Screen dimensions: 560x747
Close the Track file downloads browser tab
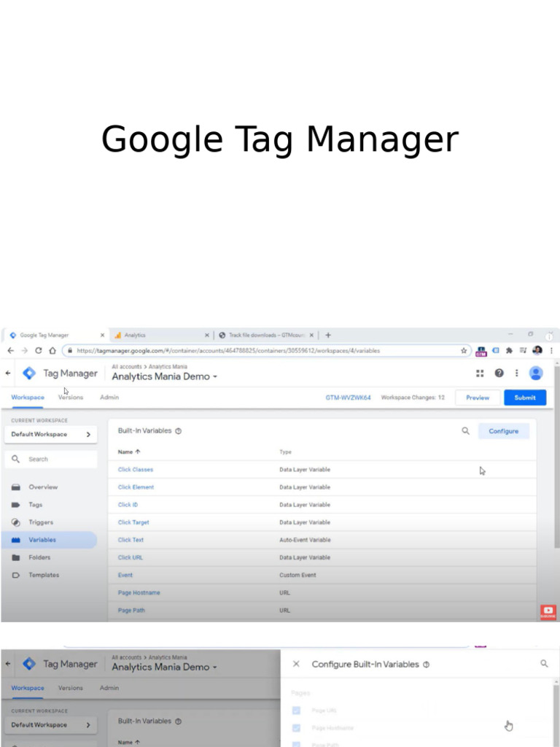point(311,335)
